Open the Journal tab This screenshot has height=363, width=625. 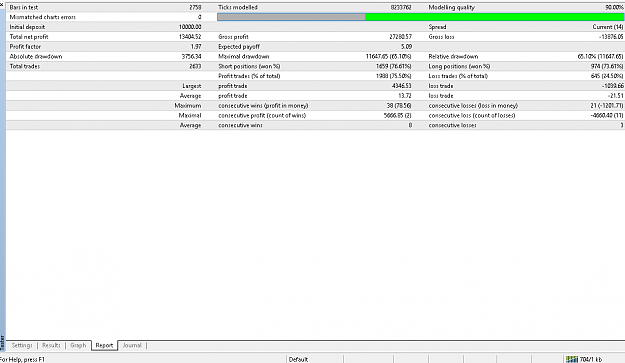(x=132, y=345)
